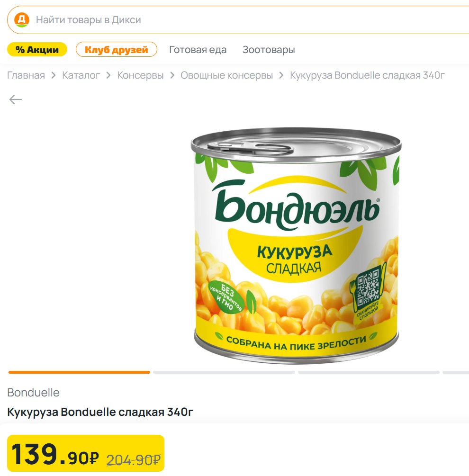Go back using the left arrow icon
The width and height of the screenshot is (469, 476).
(16, 99)
